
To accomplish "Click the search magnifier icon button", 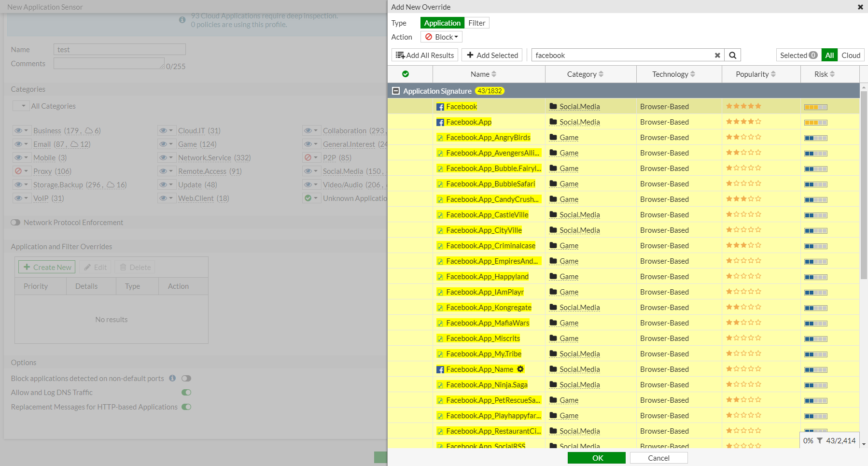I will click(732, 55).
